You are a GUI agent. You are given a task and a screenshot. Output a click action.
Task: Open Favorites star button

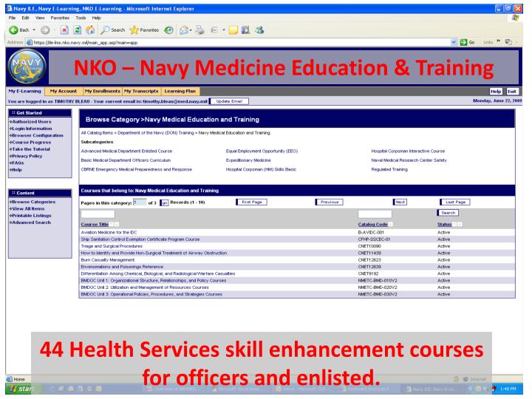coord(144,30)
